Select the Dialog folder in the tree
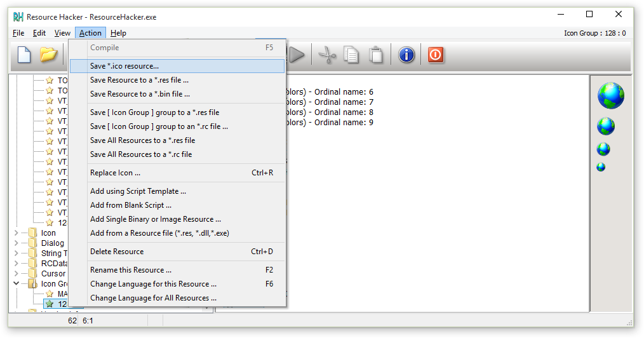This screenshot has height=338, width=644. [53, 243]
